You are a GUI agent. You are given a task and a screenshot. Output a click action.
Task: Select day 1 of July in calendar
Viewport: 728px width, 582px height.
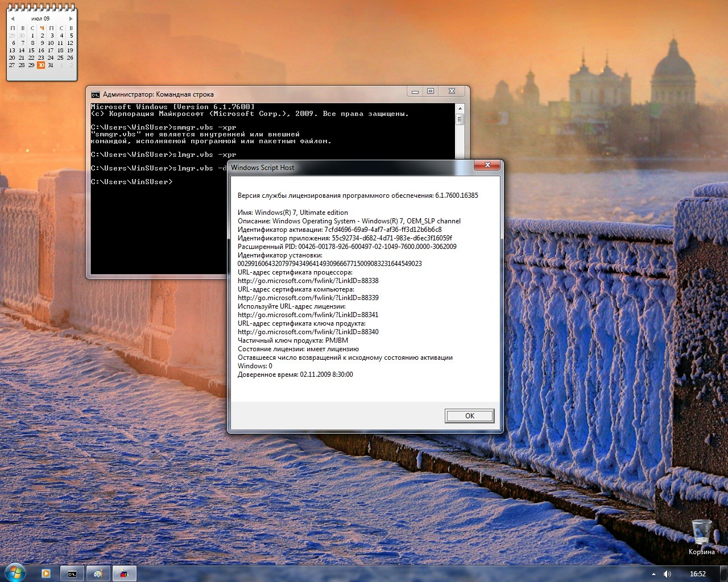[32, 35]
